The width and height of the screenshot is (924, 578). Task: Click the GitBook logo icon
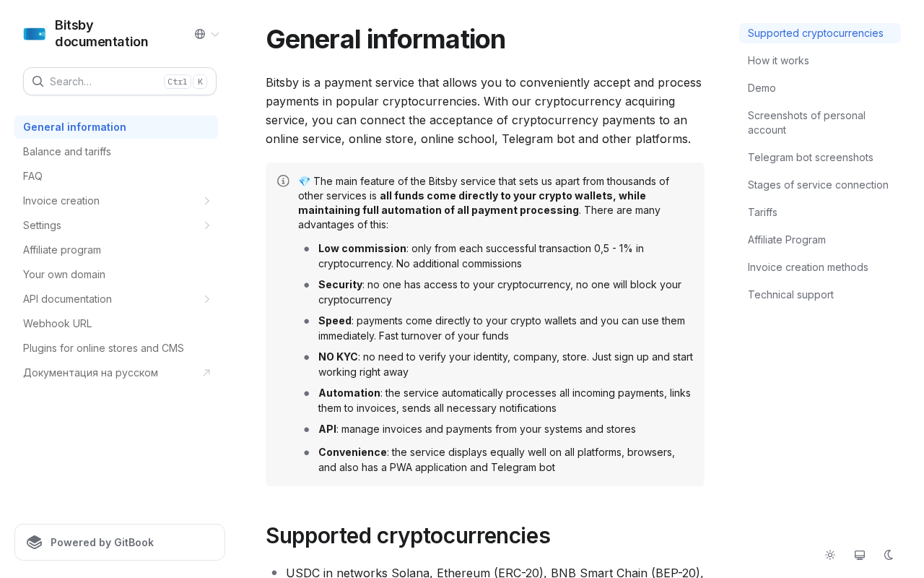pyautogui.click(x=34, y=543)
